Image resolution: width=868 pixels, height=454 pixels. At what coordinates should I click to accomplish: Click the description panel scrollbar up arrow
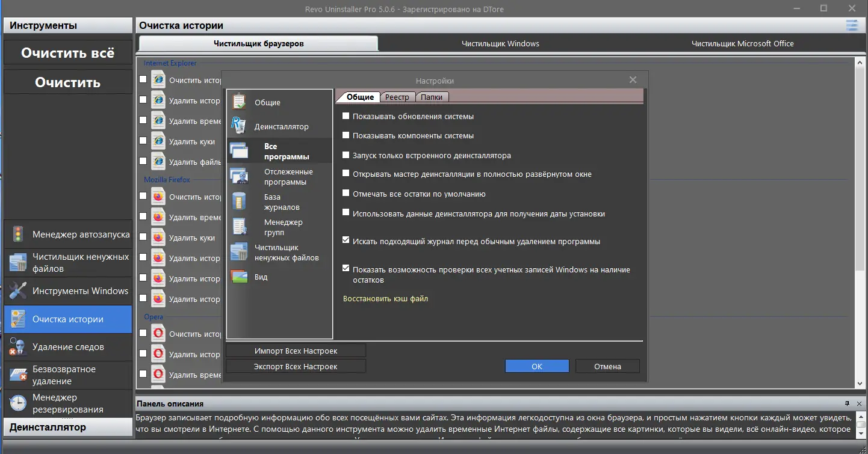coord(860,417)
